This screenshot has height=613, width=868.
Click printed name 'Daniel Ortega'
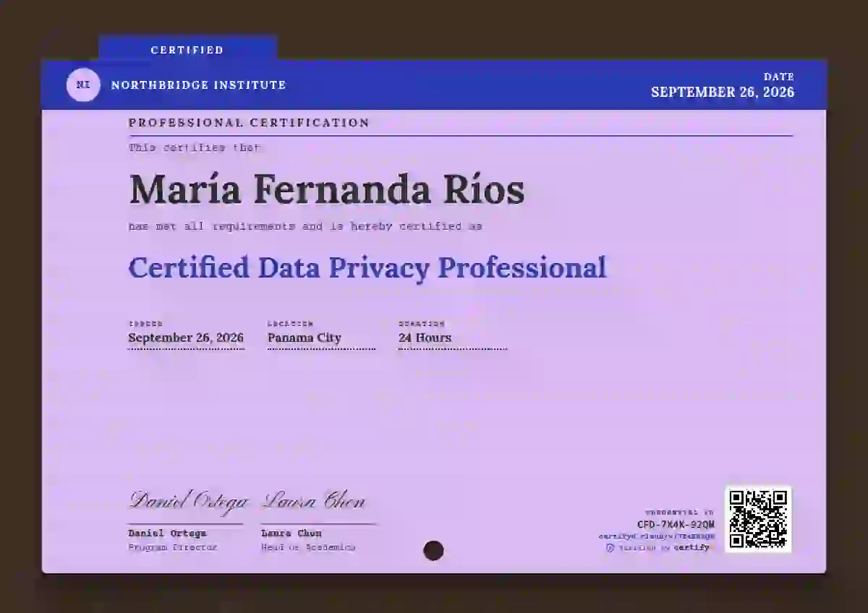[x=167, y=533]
